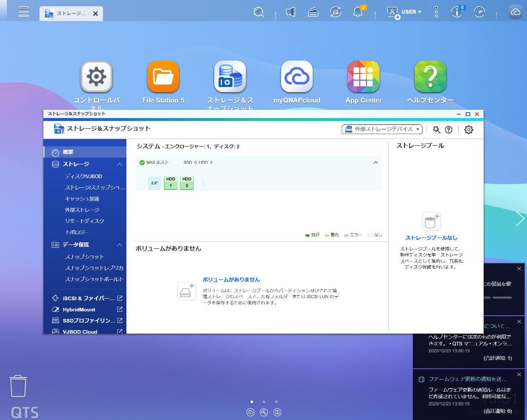The width and height of the screenshot is (527, 420).
Task: Switch to the 概要 sidebar tab
Action: pos(68,152)
